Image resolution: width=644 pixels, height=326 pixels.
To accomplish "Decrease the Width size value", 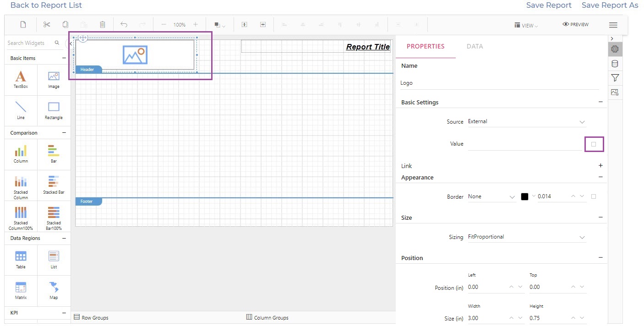I will [x=520, y=318].
